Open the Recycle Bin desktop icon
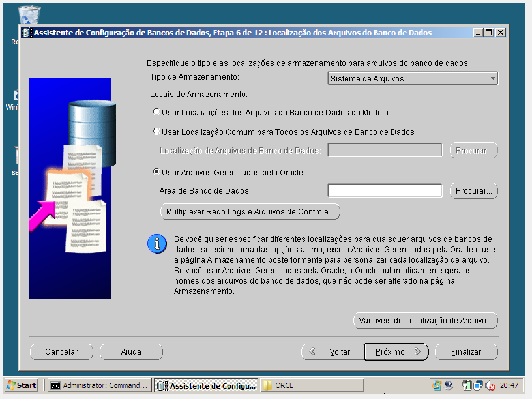This screenshot has width=532, height=399. (29, 15)
